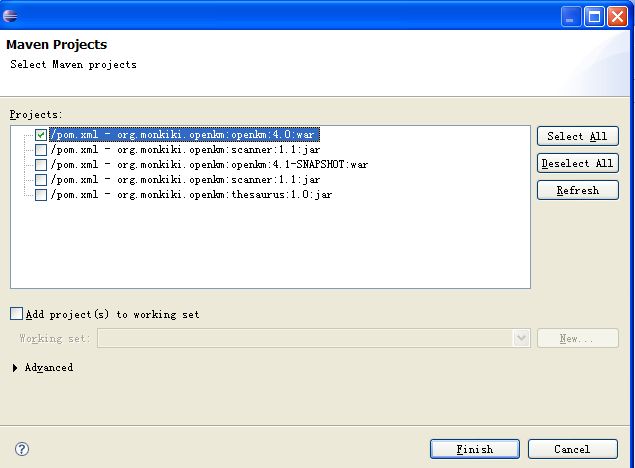The height and width of the screenshot is (468, 635).
Task: Click the Select All button
Action: pyautogui.click(x=577, y=136)
